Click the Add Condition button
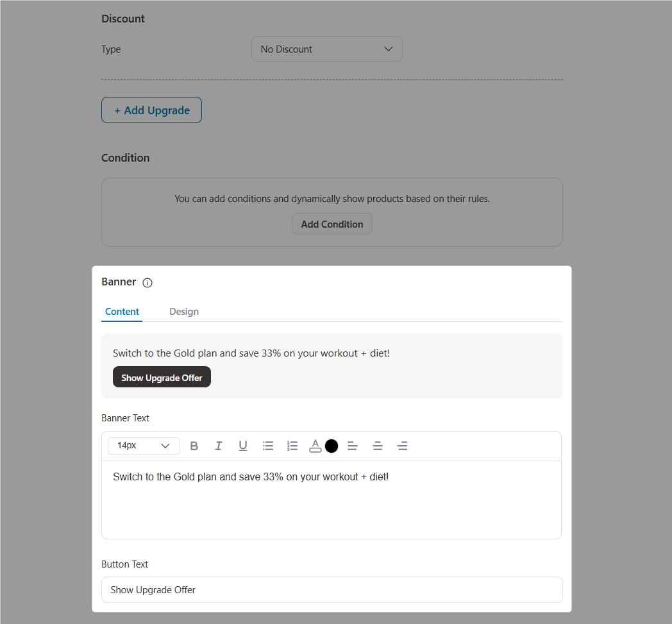Image resolution: width=672 pixels, height=624 pixels. pos(332,224)
